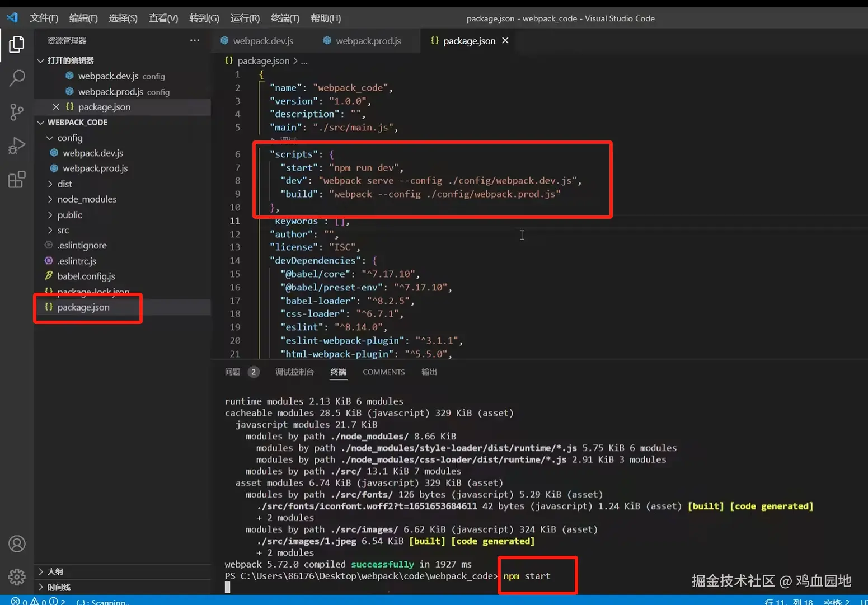Open the 帮助(H) menu

(326, 18)
